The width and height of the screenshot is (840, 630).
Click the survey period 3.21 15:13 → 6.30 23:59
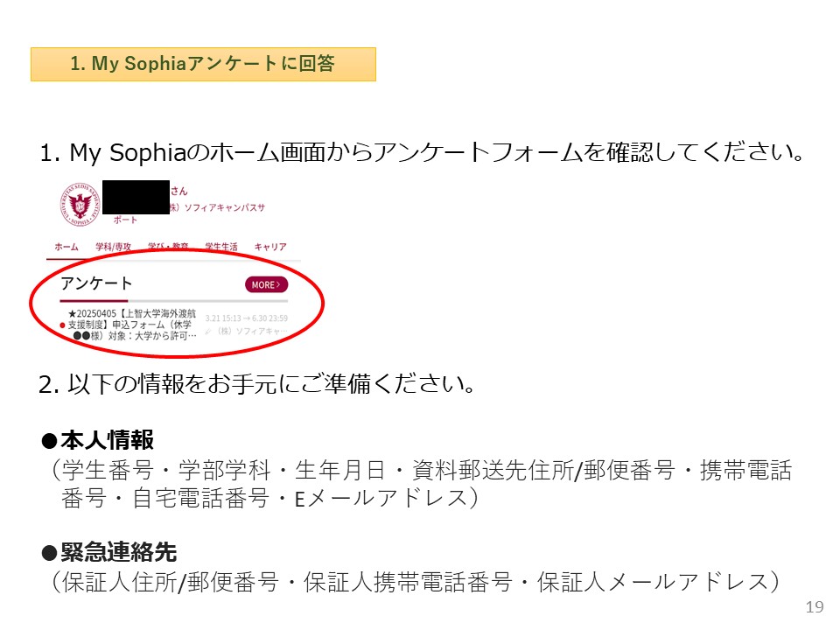(246, 318)
